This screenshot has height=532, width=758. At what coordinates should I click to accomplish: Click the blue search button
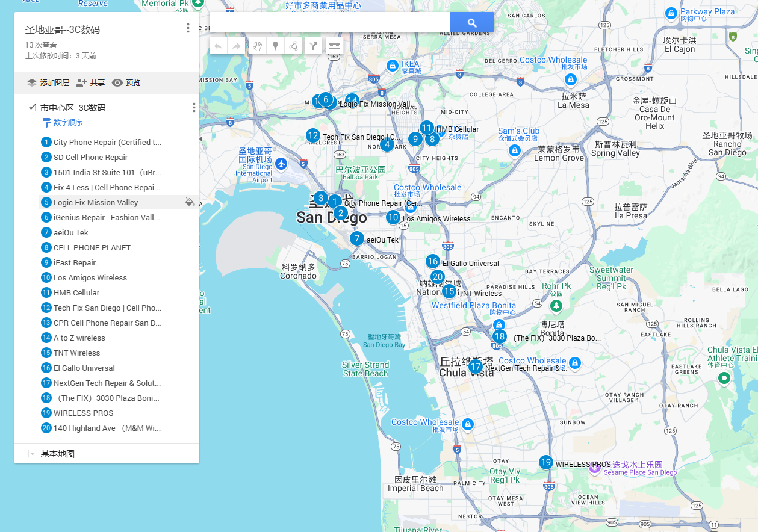coord(472,23)
